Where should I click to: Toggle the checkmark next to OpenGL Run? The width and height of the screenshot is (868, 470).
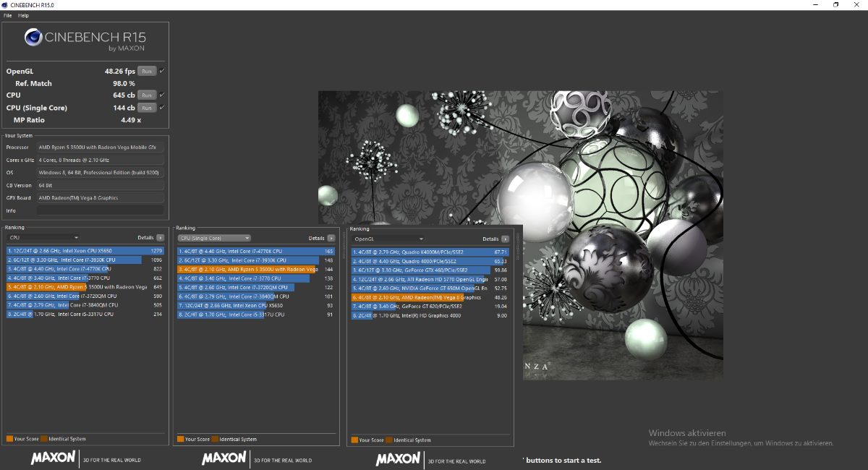tap(161, 71)
